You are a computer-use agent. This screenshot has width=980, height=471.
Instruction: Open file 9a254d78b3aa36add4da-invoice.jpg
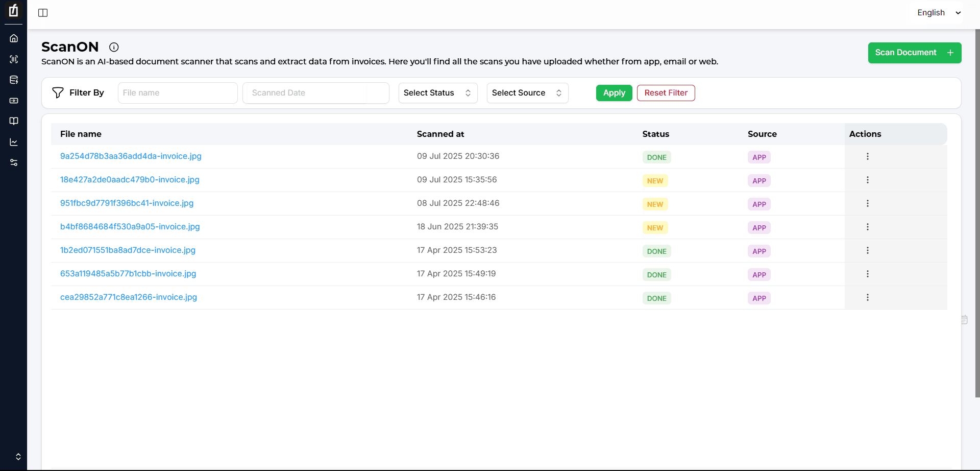(x=131, y=156)
